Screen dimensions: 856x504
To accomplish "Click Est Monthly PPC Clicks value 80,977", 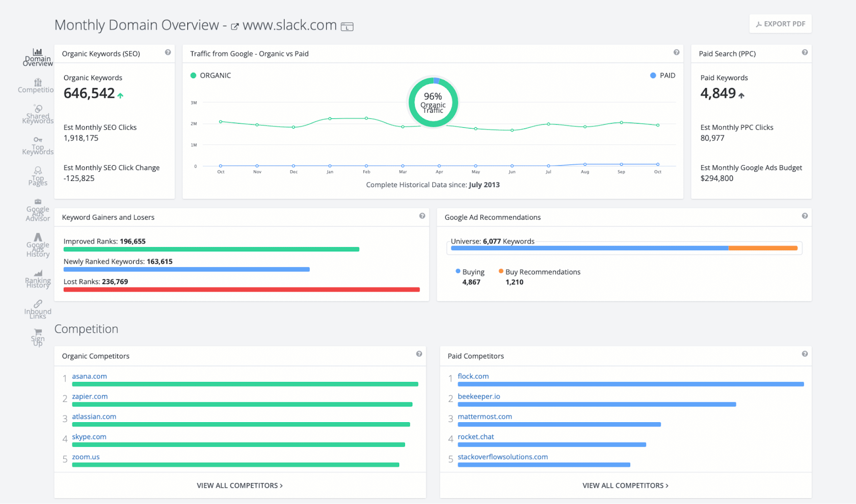I will [713, 138].
